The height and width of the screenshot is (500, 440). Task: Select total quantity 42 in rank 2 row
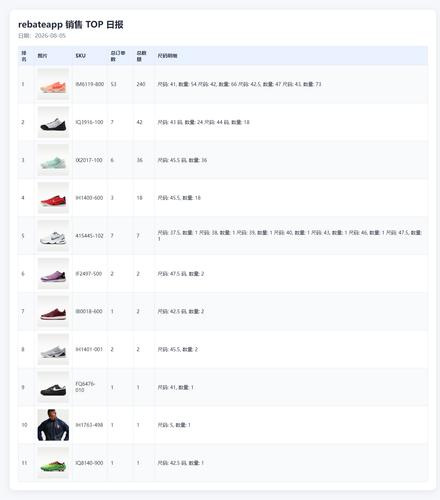pyautogui.click(x=139, y=122)
